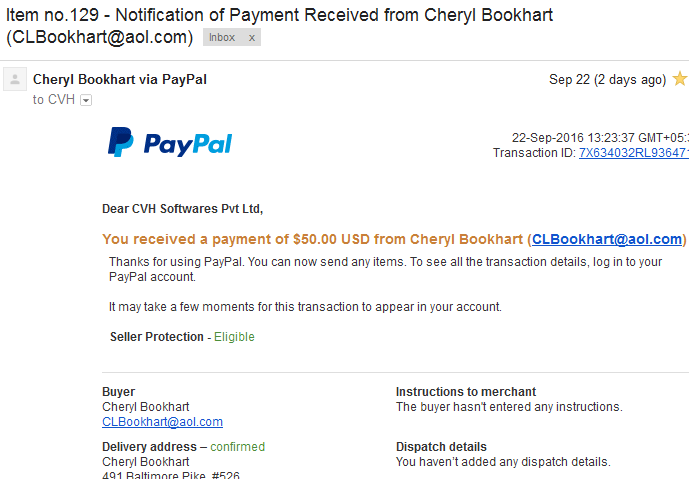This screenshot has height=479, width=689.
Task: Click the confirmed delivery address status
Action: pos(238,447)
